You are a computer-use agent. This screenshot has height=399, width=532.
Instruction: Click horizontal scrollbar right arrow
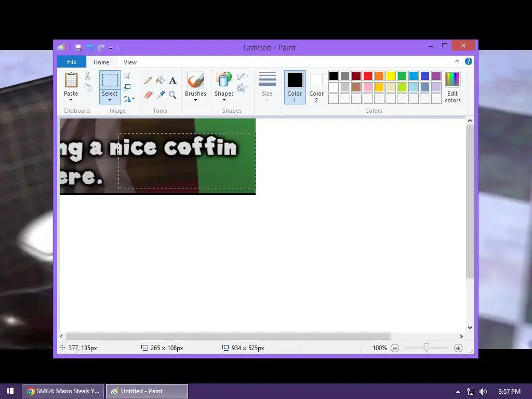point(461,336)
